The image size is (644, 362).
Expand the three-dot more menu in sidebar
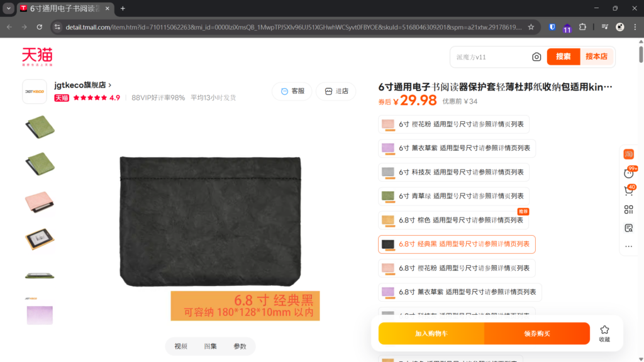pos(628,246)
